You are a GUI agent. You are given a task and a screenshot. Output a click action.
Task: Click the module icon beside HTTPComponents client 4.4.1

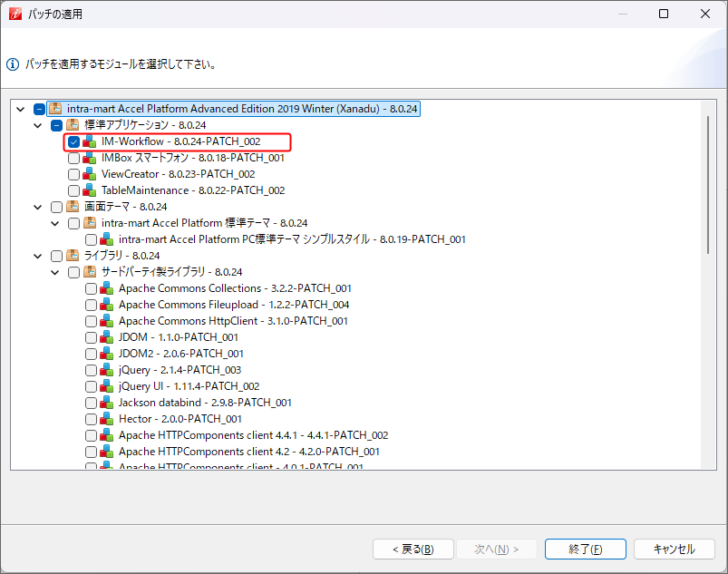tap(106, 435)
